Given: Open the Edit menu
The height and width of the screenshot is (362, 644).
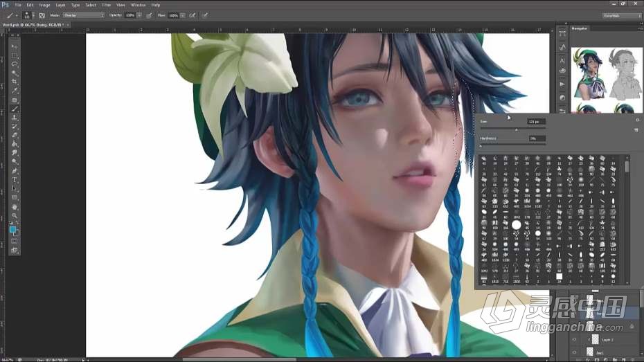Looking at the screenshot, I should click(x=30, y=5).
